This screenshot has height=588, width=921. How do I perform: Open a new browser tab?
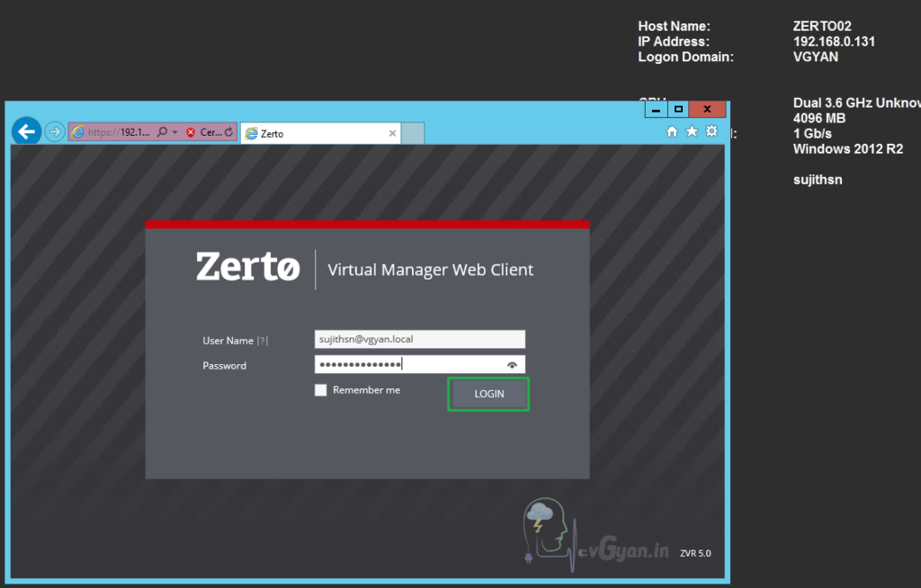(x=411, y=132)
